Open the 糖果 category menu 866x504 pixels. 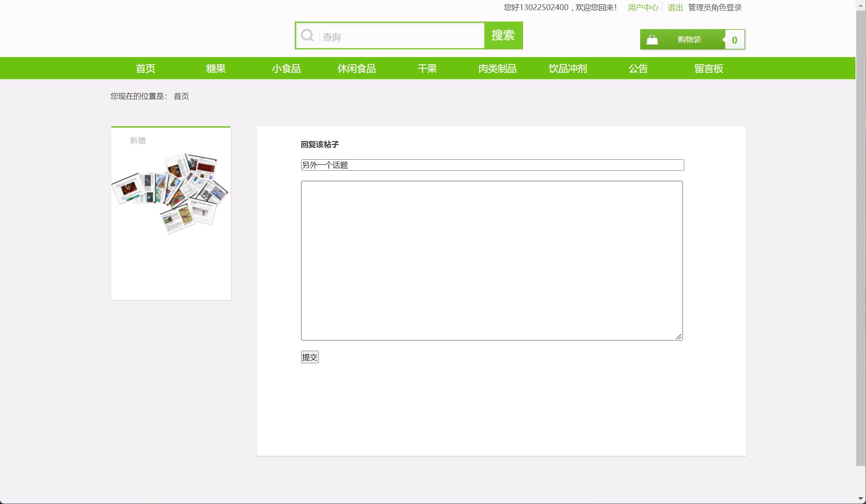pyautogui.click(x=216, y=68)
